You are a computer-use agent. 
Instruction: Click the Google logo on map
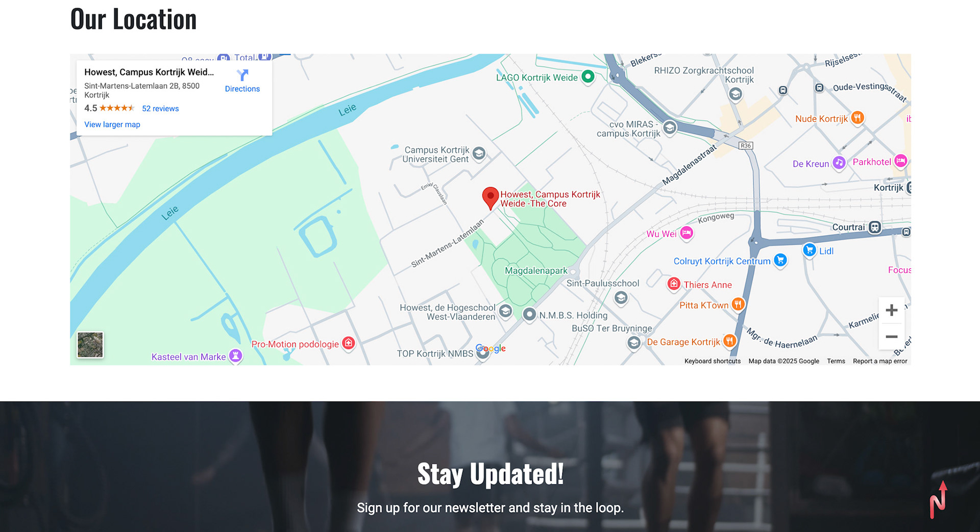491,348
